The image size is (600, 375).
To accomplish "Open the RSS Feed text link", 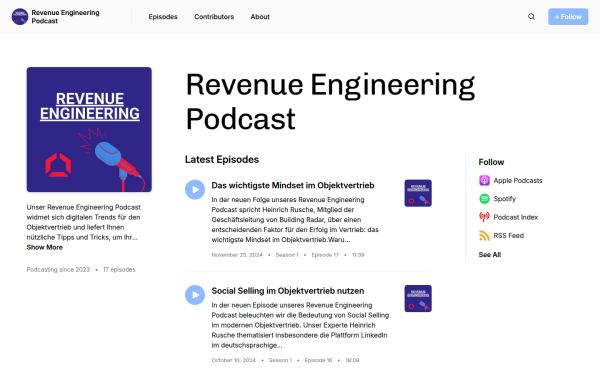I will pos(509,236).
